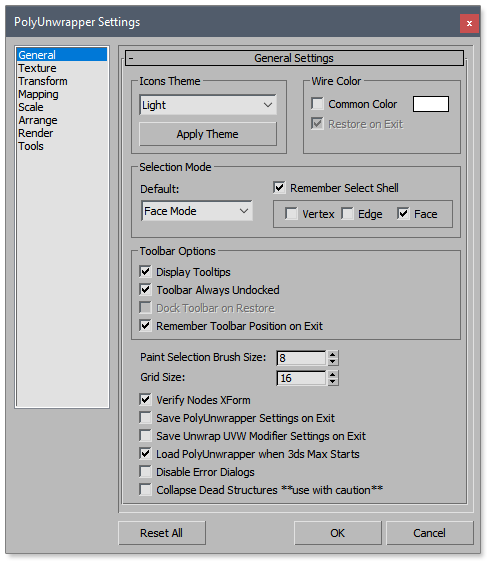This screenshot has width=492, height=566.
Task: Confirm settings with the OK button
Action: coord(338,533)
